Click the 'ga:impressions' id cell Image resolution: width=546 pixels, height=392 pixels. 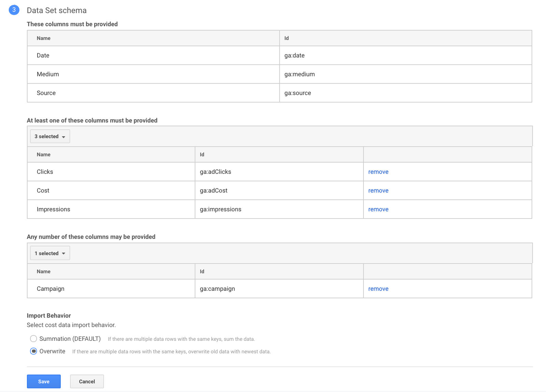click(279, 209)
